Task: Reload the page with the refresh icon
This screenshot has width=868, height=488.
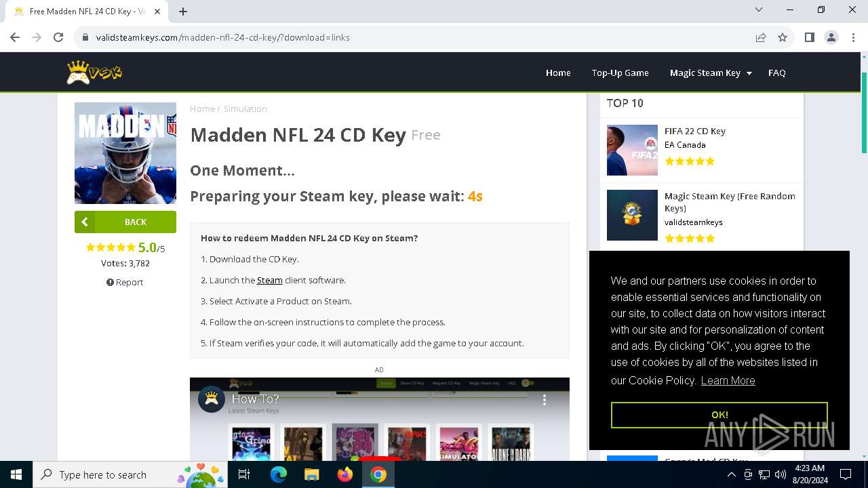Action: coord(58,37)
